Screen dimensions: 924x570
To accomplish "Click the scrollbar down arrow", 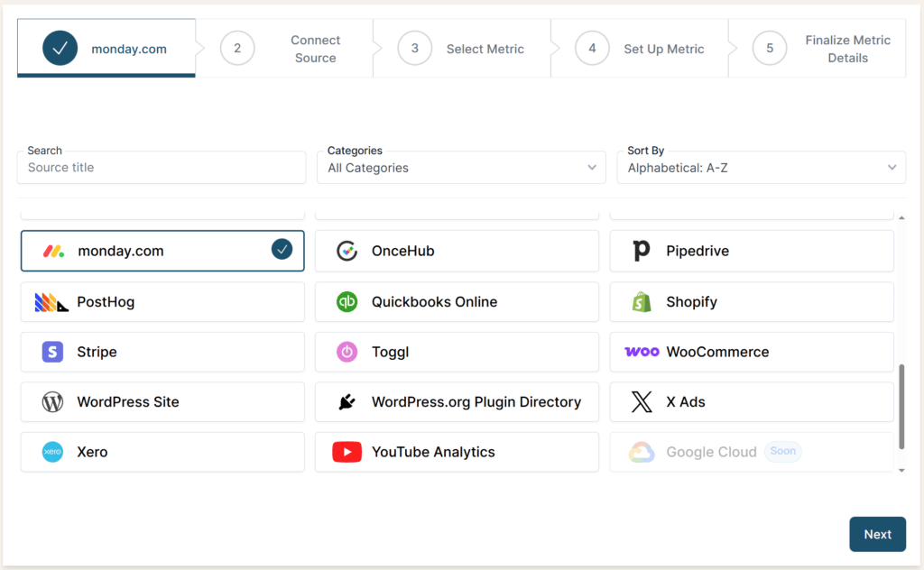I will coord(901,470).
